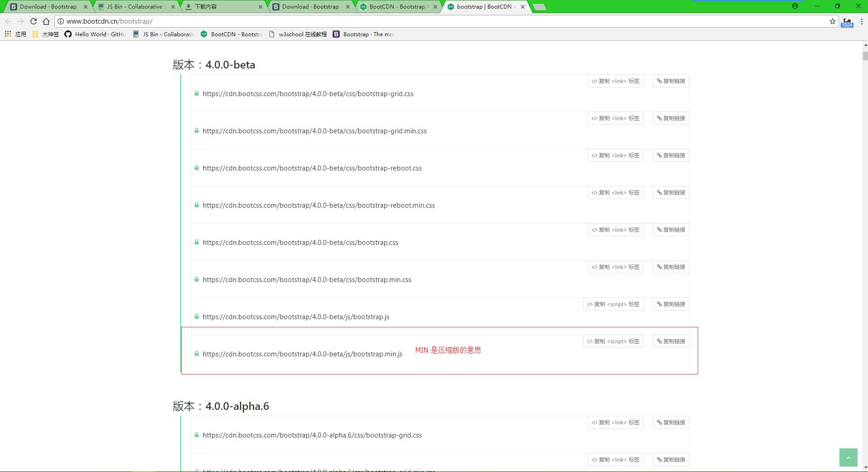868x472 pixels.
Task: Click 复制链接 for beta bootstrap.js
Action: pos(671,304)
